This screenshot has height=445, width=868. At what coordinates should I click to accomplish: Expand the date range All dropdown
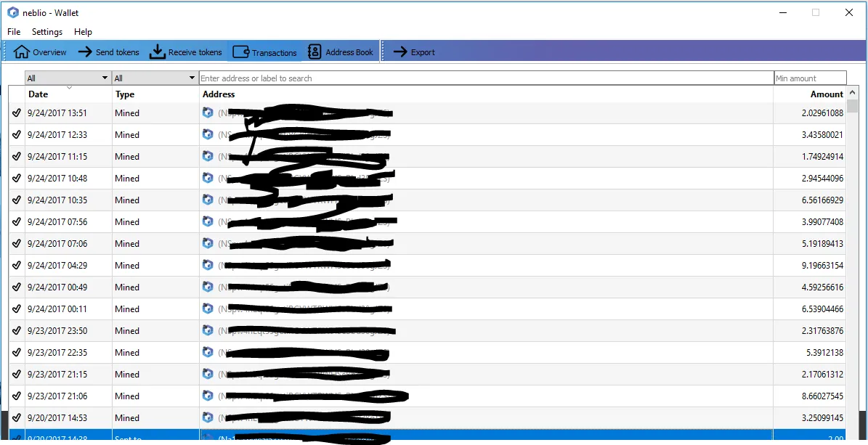(68, 78)
